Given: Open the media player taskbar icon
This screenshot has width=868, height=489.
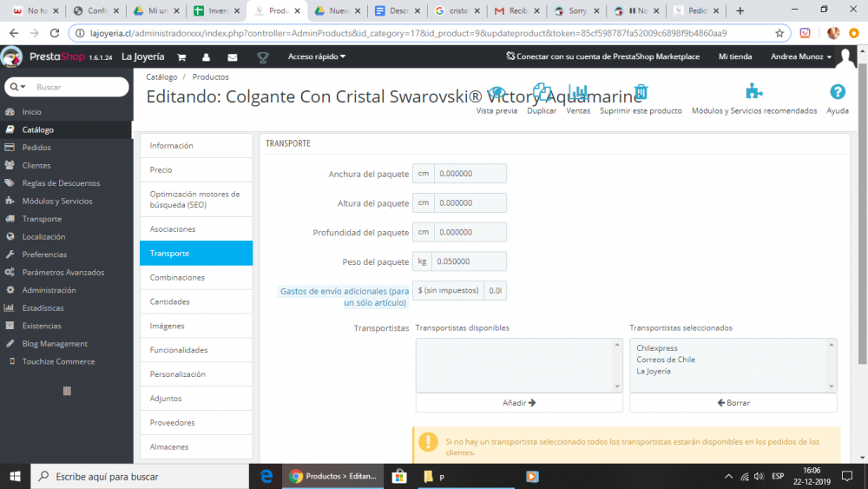Looking at the screenshot, I should (533, 476).
